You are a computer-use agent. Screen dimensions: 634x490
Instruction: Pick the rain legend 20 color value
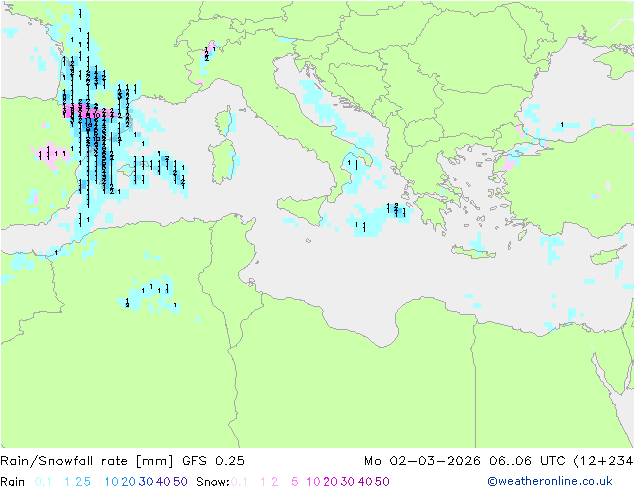[129, 482]
